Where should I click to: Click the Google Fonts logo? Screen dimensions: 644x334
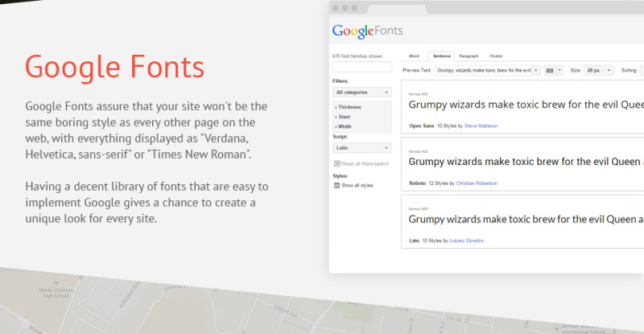[x=368, y=31]
